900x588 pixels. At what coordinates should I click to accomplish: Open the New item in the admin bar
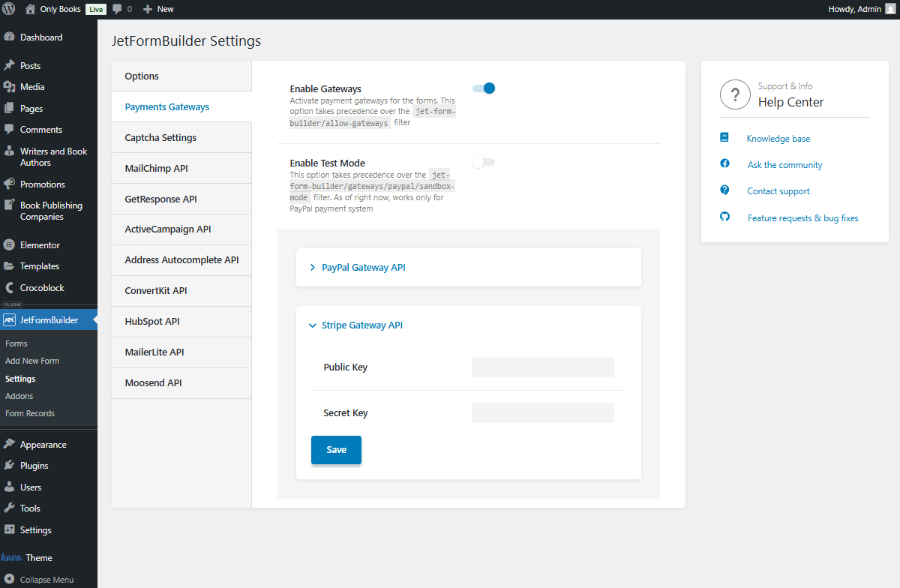157,9
